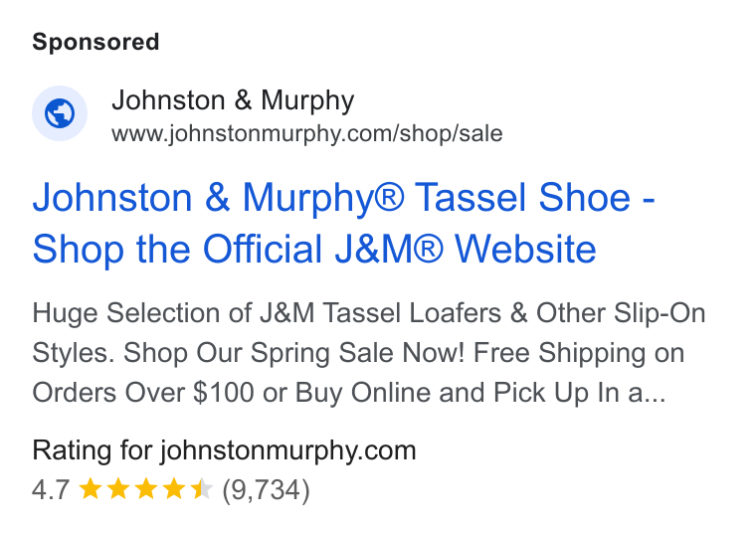Click the Sponsored label
Screen dimensions: 756x533
pyautogui.click(x=95, y=42)
